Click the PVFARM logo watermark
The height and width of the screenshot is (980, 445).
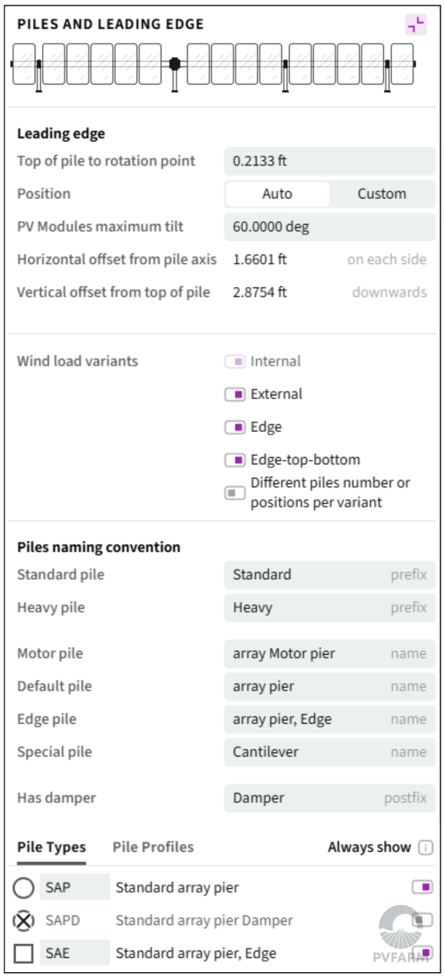pyautogui.click(x=404, y=934)
